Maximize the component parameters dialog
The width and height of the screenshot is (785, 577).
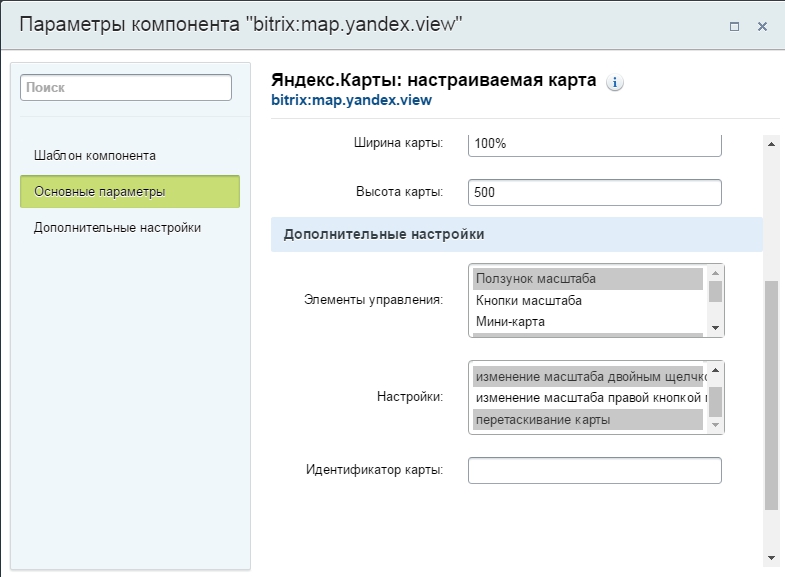(x=734, y=27)
